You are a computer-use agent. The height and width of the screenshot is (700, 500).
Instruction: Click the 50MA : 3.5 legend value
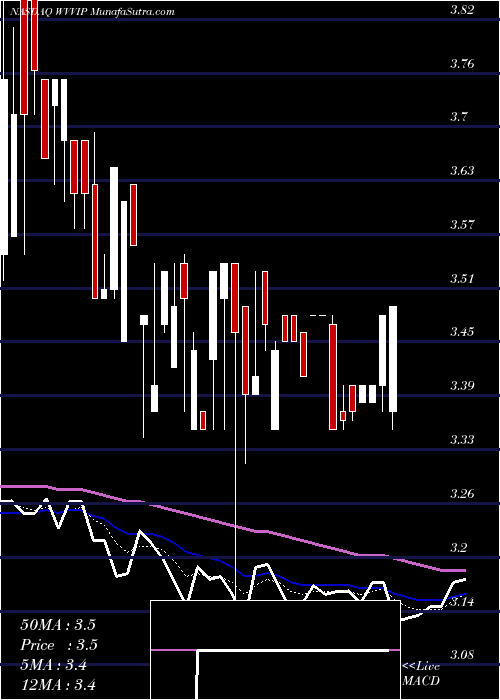point(58,625)
